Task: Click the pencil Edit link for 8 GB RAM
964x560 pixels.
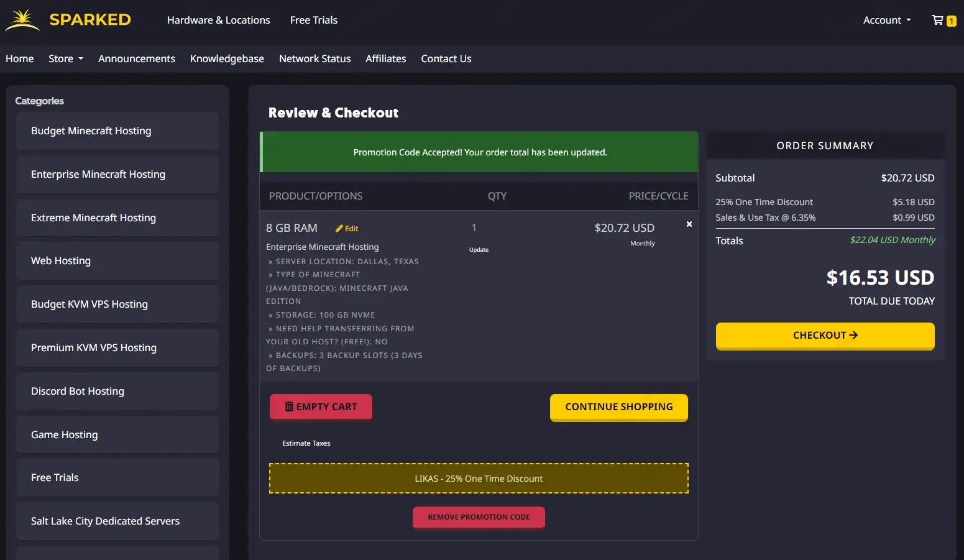Action: tap(347, 228)
